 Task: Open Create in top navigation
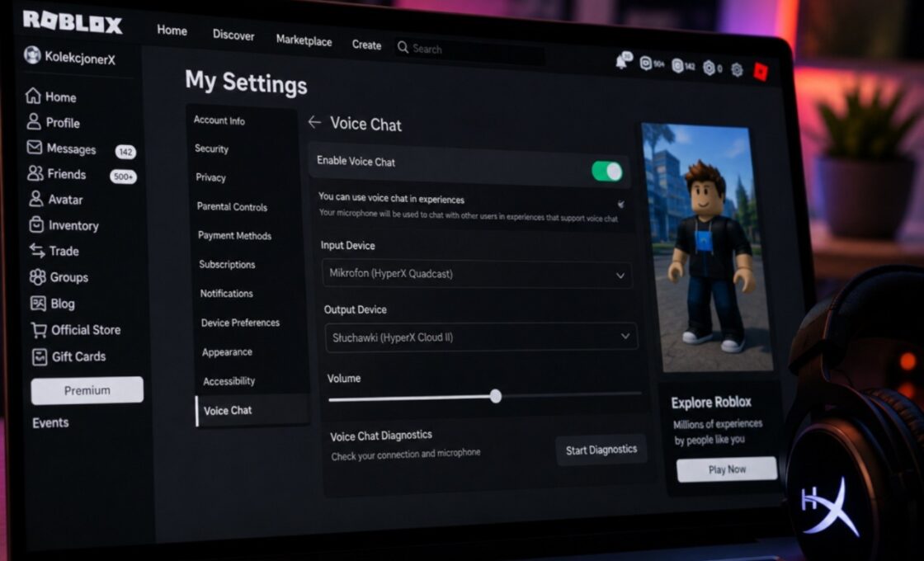(x=366, y=45)
